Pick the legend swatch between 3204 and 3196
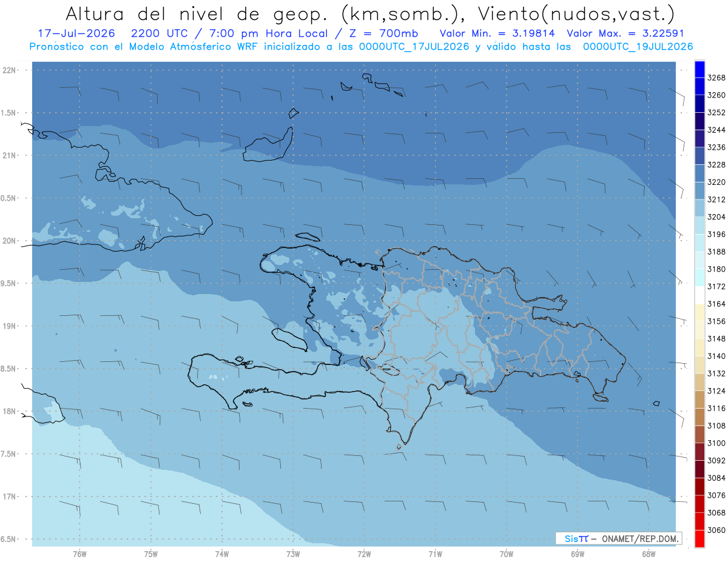 tap(699, 225)
